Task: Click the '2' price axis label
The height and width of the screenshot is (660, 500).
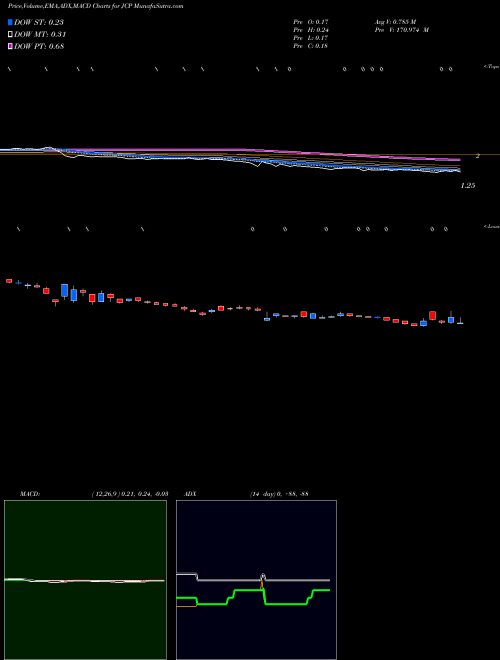Action: coord(478,156)
